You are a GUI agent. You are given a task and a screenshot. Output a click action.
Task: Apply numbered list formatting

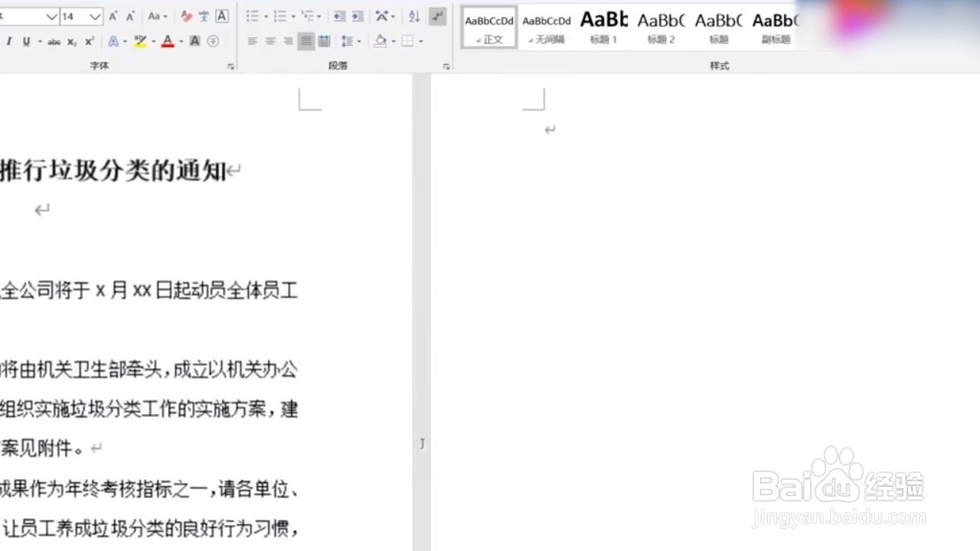click(x=280, y=16)
